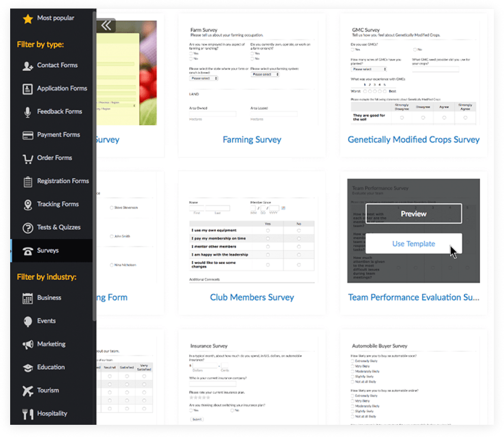Click the sidebar vertical scrollbar
Image resolution: width=504 pixels, height=437 pixels.
coord(94,168)
